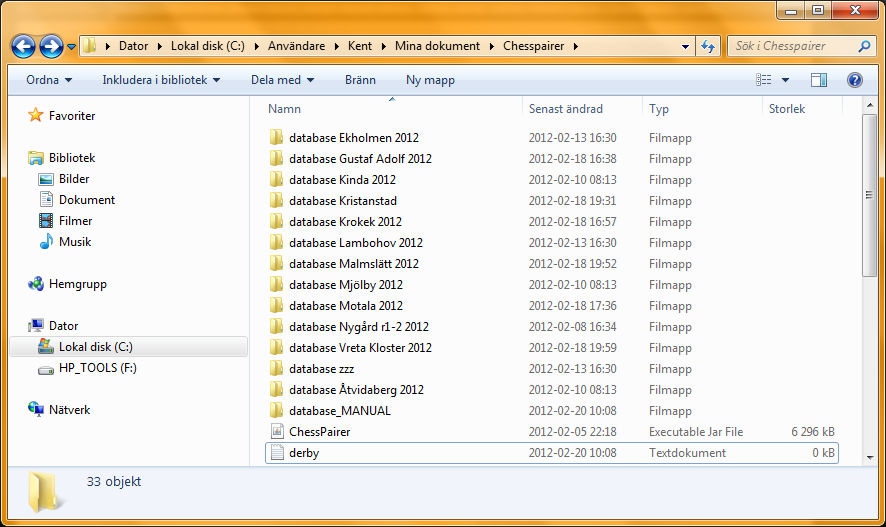The width and height of the screenshot is (886, 527).
Task: Click 'Lokal disk (C:)' breadcrumb in address bar
Action: click(x=208, y=46)
